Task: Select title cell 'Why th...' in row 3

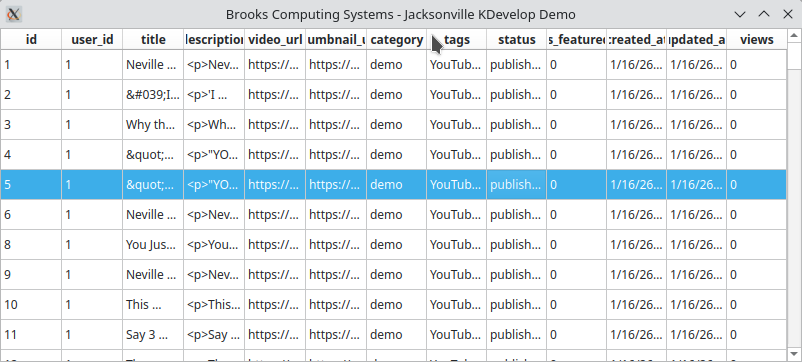Action: click(153, 125)
